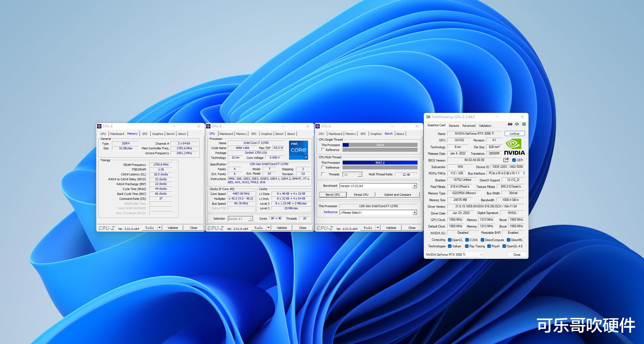Screen dimensions: 644x344
Task: Click the BIOS export share icon
Action: [506, 160]
